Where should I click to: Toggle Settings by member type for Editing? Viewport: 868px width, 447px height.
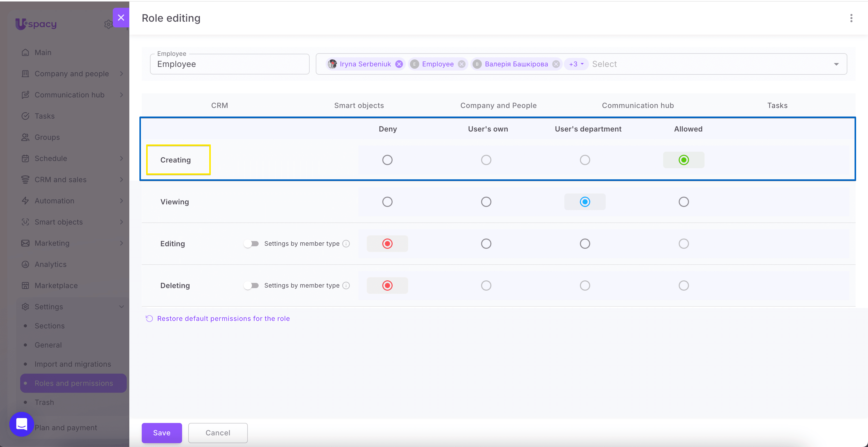click(x=251, y=244)
